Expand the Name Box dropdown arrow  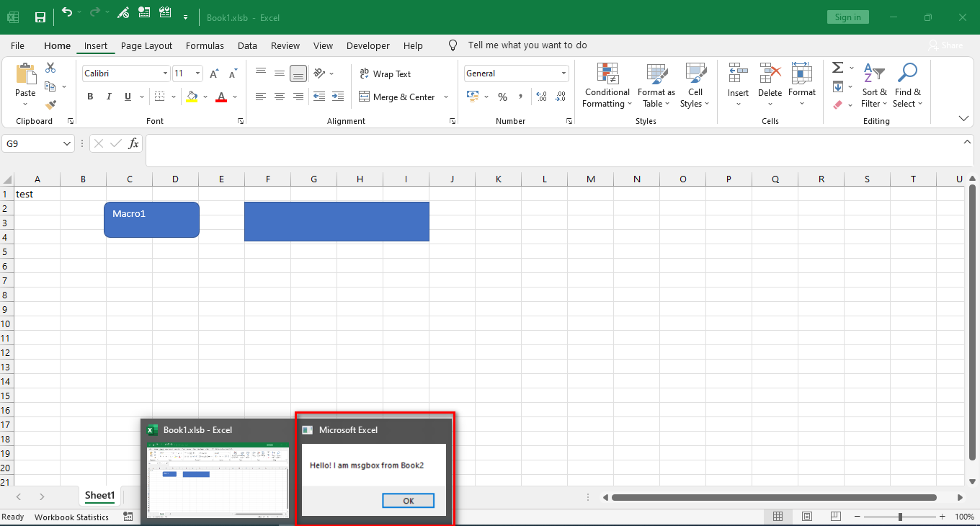[68, 144]
